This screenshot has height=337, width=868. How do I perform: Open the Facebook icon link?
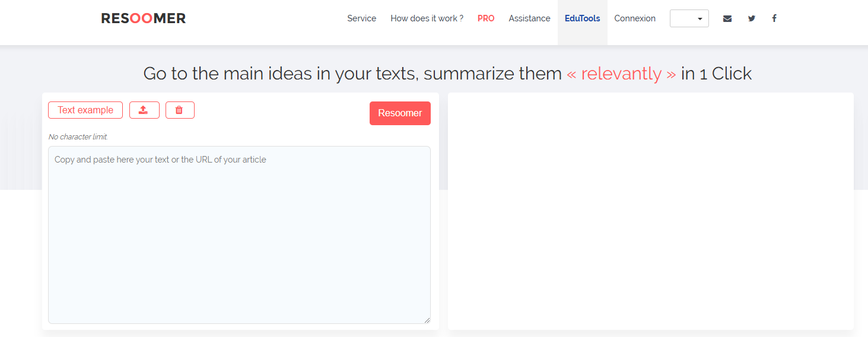click(x=774, y=18)
